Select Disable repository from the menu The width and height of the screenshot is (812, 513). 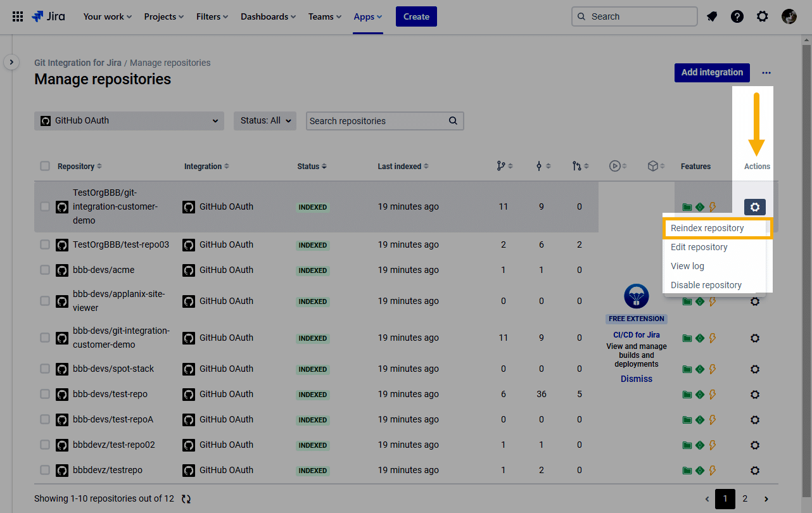[x=714, y=285]
